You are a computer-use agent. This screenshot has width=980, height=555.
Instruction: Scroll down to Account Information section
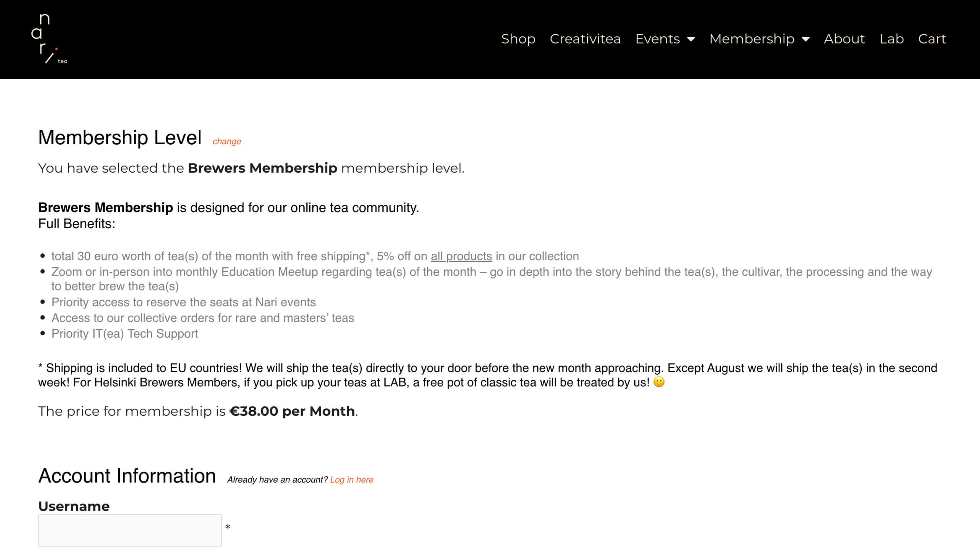click(x=127, y=476)
